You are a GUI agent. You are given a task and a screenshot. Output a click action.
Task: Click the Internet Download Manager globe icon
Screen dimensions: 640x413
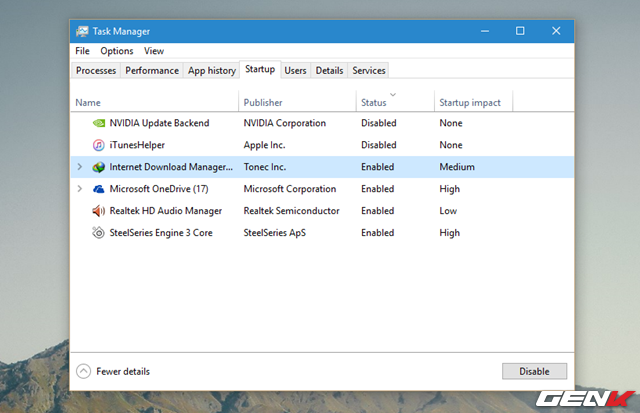point(98,167)
